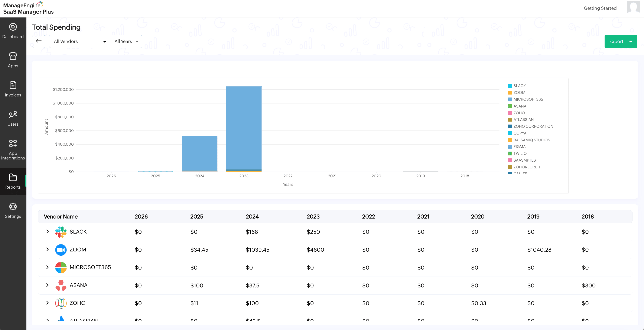Toggle ASANA series in chart legend
Screen dimensions: 644x330
point(517,106)
